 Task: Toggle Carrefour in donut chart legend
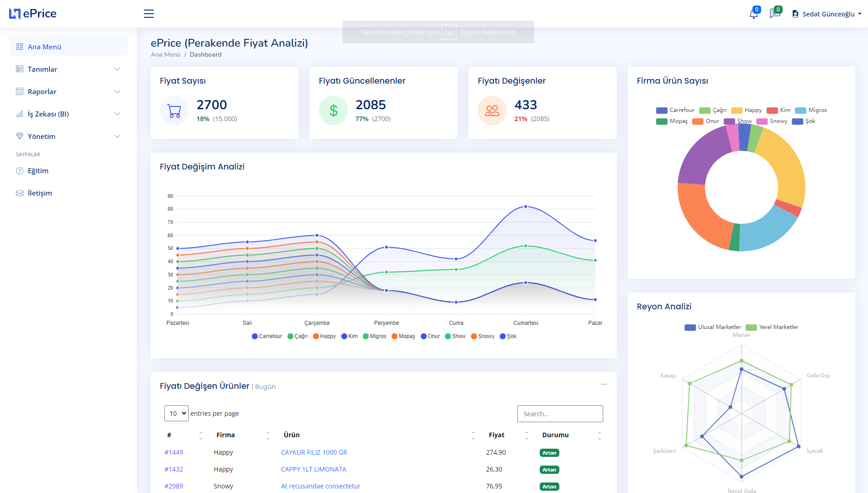coord(675,110)
